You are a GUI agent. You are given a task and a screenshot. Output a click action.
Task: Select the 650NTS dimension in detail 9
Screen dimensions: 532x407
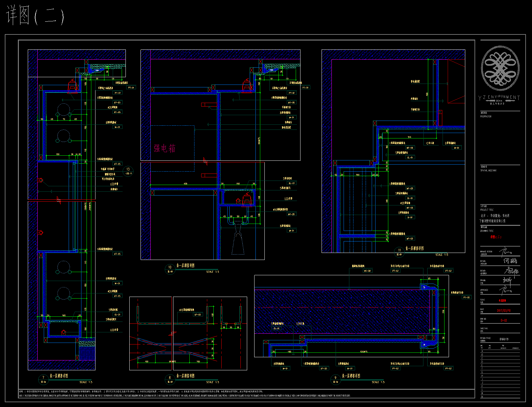(364, 352)
